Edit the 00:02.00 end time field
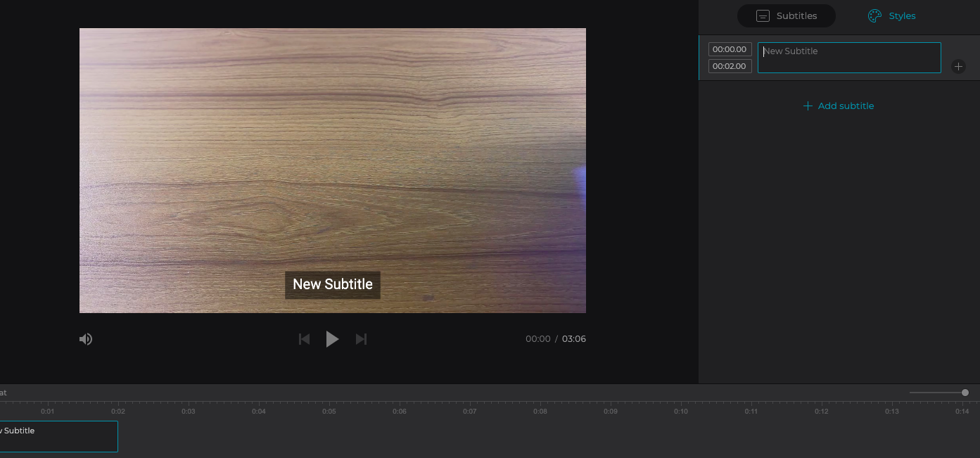The image size is (980, 458). coord(730,66)
